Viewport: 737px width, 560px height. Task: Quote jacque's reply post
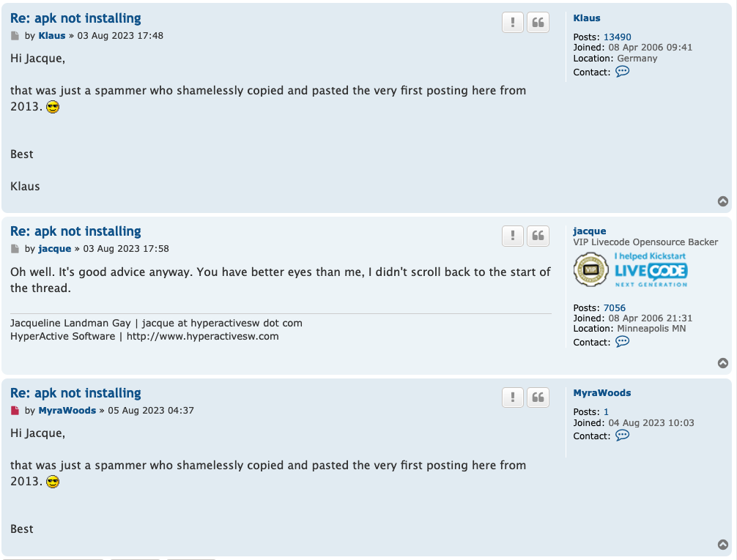[538, 236]
